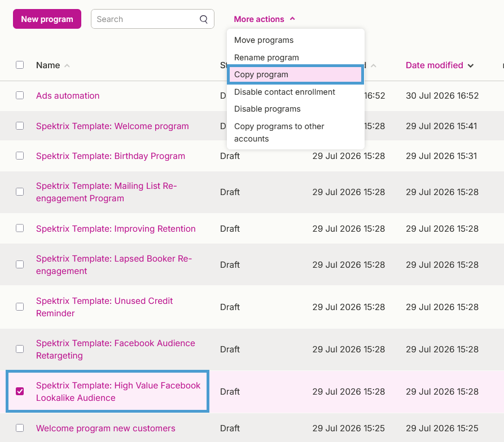Open Spektrix Template: Welcome program link
Viewport: 504px width, 442px height.
112,126
